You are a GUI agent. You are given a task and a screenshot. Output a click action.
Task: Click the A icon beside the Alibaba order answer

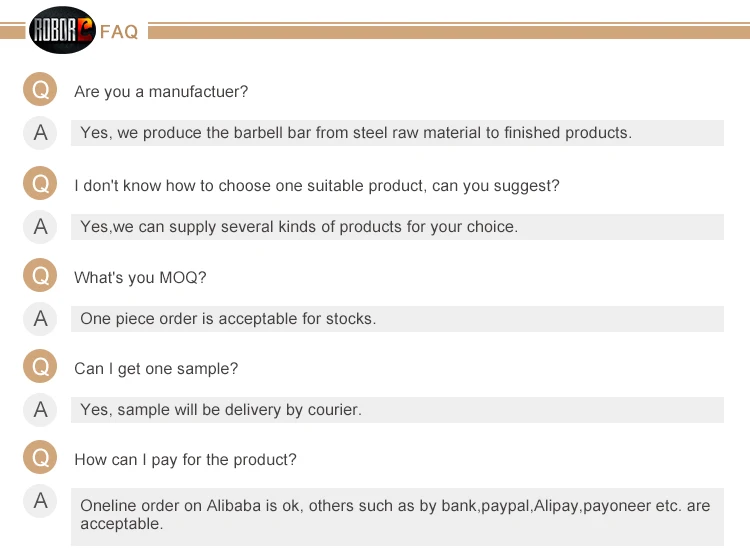tap(40, 501)
